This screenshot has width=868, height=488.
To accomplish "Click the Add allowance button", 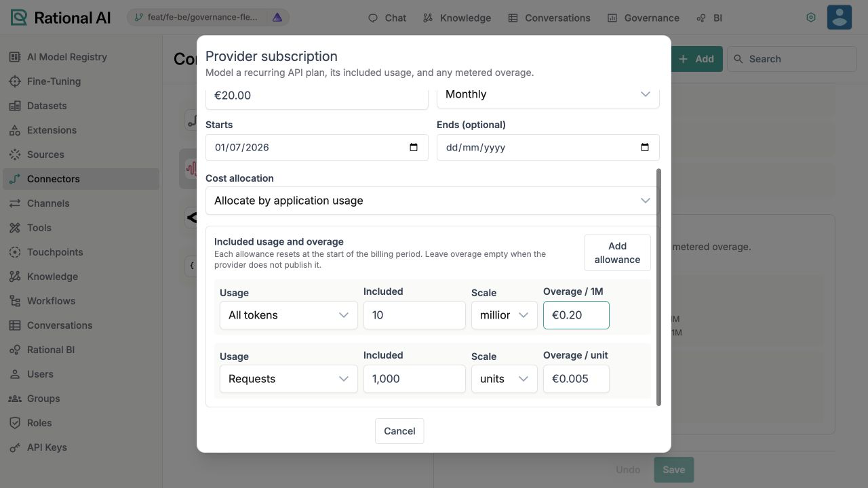I will tap(617, 253).
